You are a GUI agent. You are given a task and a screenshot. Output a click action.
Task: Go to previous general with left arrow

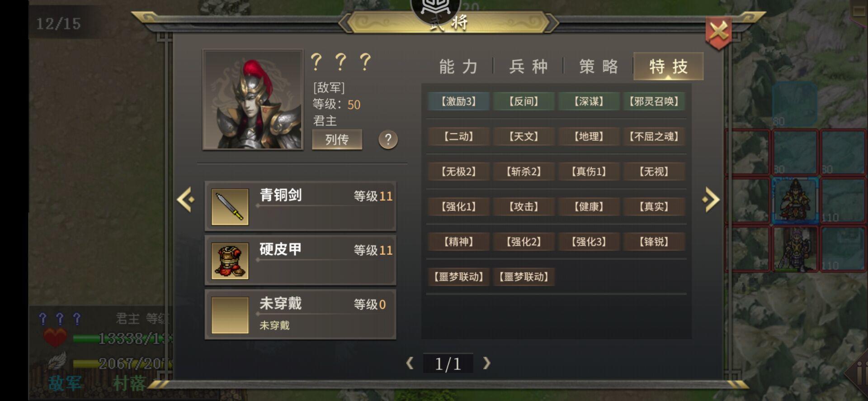[x=185, y=199]
